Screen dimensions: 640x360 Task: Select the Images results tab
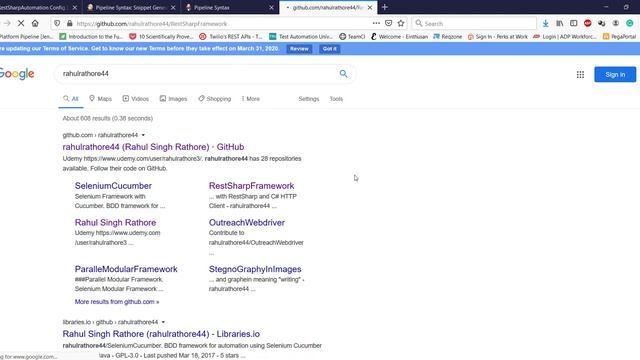(173, 99)
